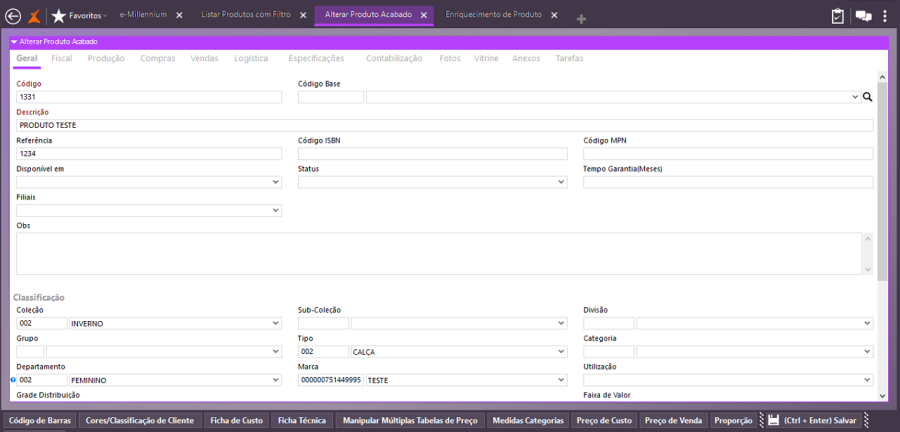Expand the Marca TESTE dropdown
This screenshot has height=432, width=900.
tap(562, 380)
